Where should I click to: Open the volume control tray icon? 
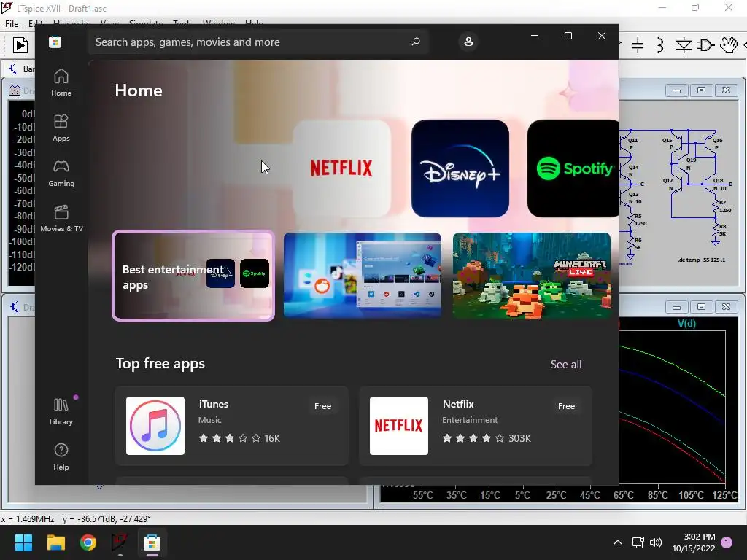click(656, 542)
